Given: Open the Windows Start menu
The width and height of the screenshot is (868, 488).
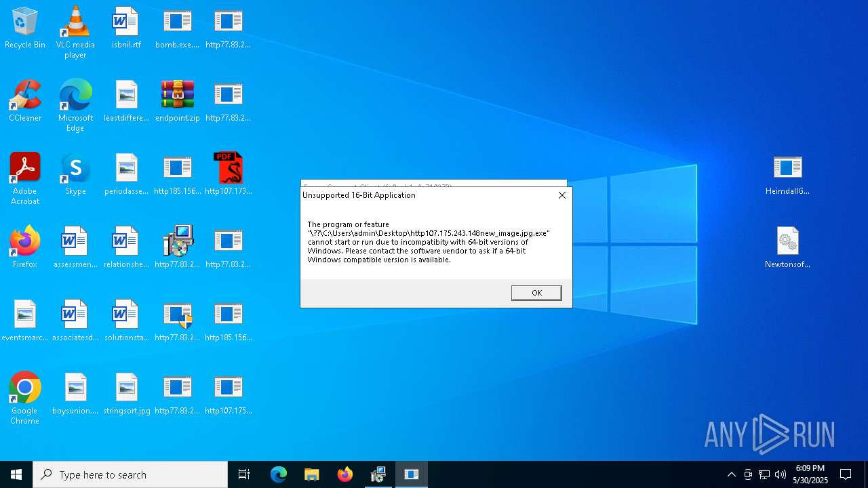Looking at the screenshot, I should [x=16, y=474].
